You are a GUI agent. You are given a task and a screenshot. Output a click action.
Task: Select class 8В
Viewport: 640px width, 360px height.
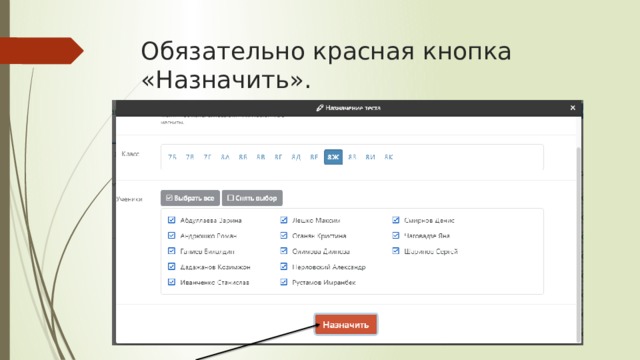260,157
